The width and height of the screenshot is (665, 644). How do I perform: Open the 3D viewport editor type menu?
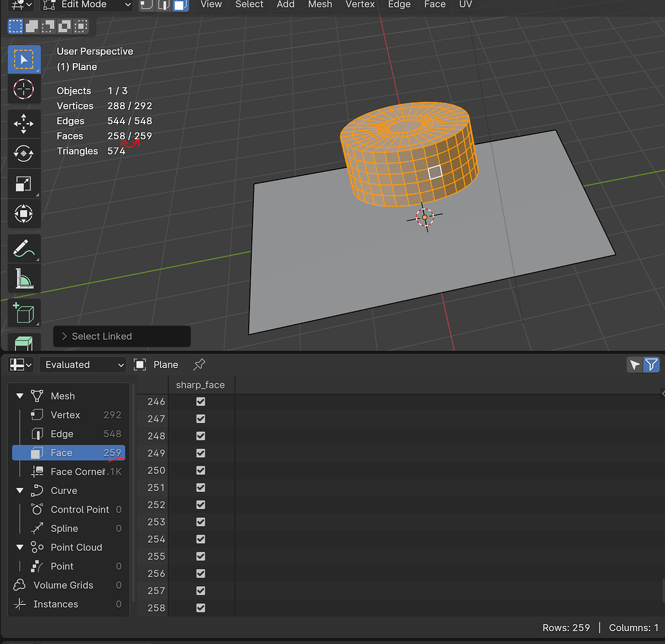[x=21, y=5]
